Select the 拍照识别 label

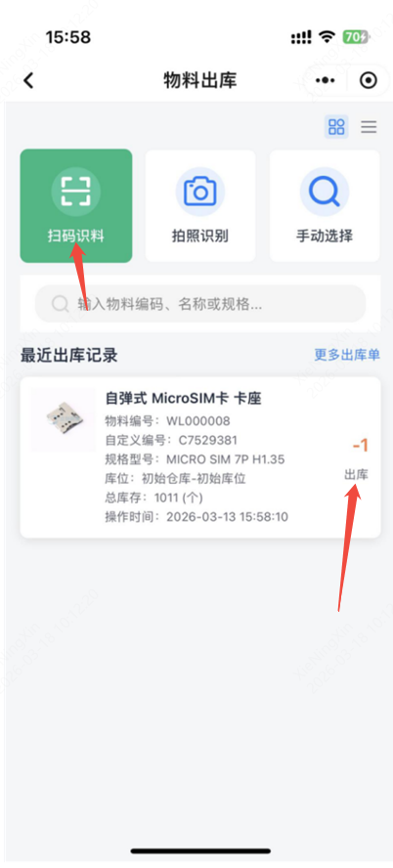point(200,237)
